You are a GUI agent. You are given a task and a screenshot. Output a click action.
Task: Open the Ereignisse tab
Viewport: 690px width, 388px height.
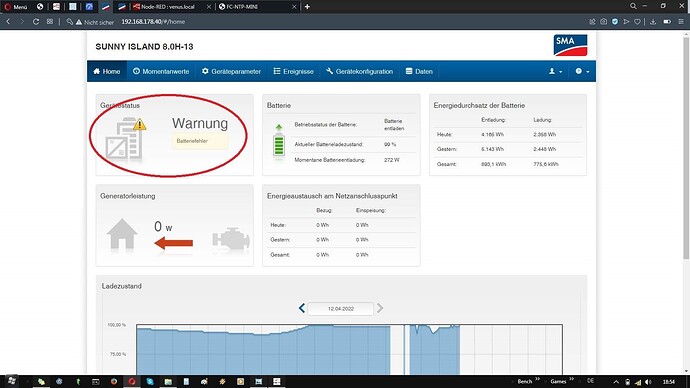294,71
